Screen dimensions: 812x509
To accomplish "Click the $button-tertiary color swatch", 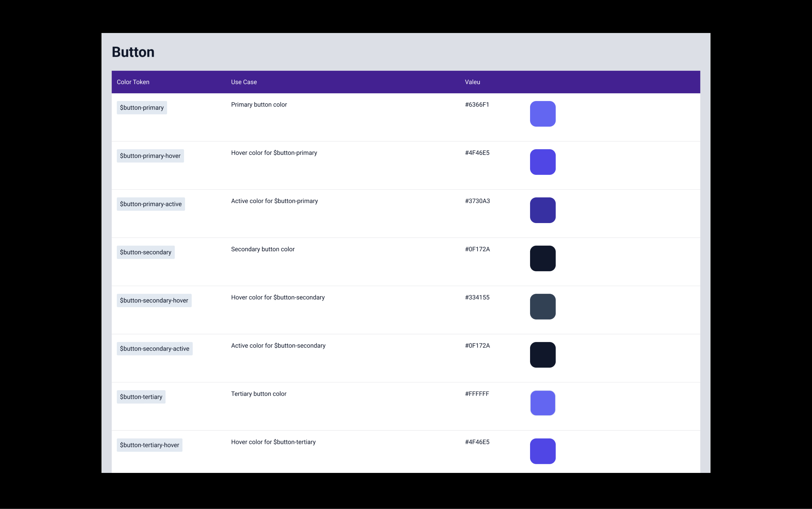I will (x=542, y=403).
